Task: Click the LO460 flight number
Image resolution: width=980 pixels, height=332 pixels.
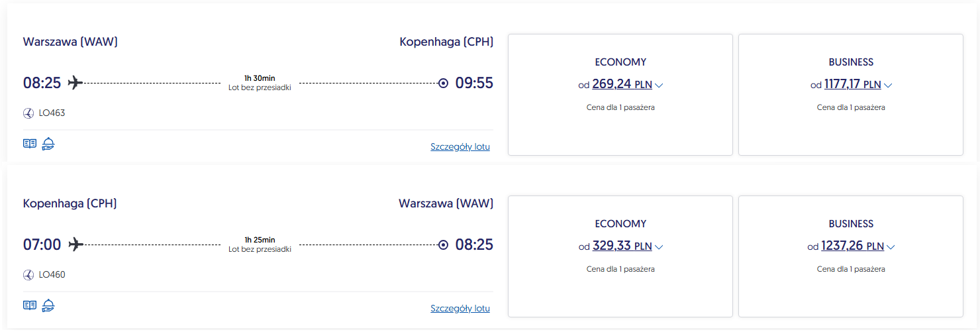Action: coord(52,275)
